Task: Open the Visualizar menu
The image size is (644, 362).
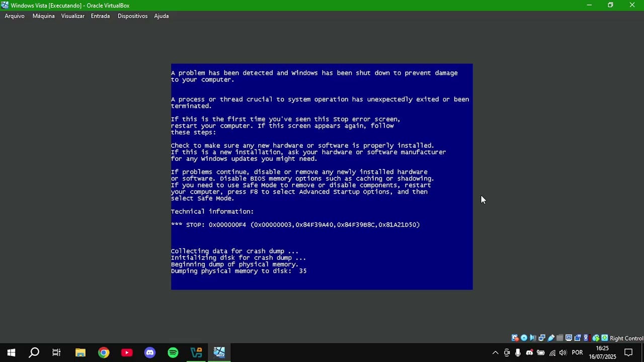Action: [73, 16]
